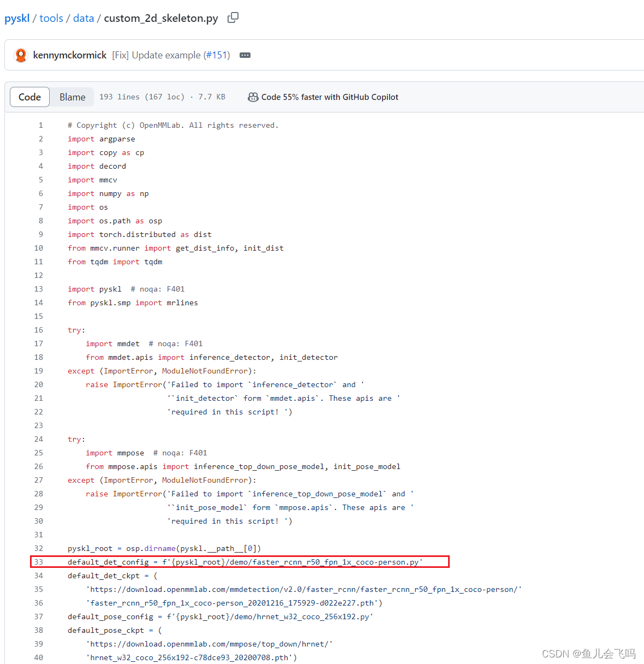
Task: Expand the truncated commit message ellipsis
Action: [x=245, y=55]
